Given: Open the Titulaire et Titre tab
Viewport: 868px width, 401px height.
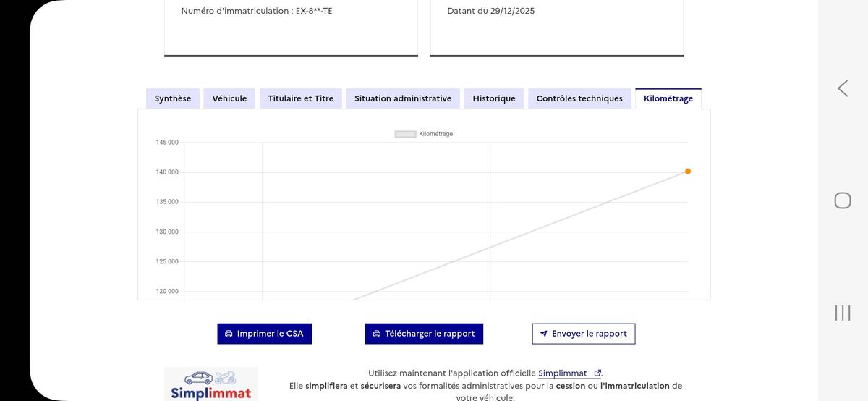Looking at the screenshot, I should pyautogui.click(x=301, y=98).
